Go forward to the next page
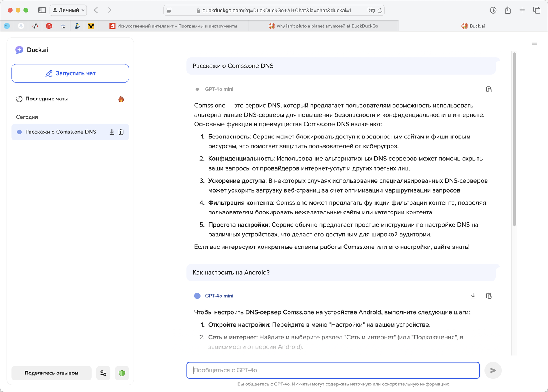The image size is (548, 392). point(110,10)
